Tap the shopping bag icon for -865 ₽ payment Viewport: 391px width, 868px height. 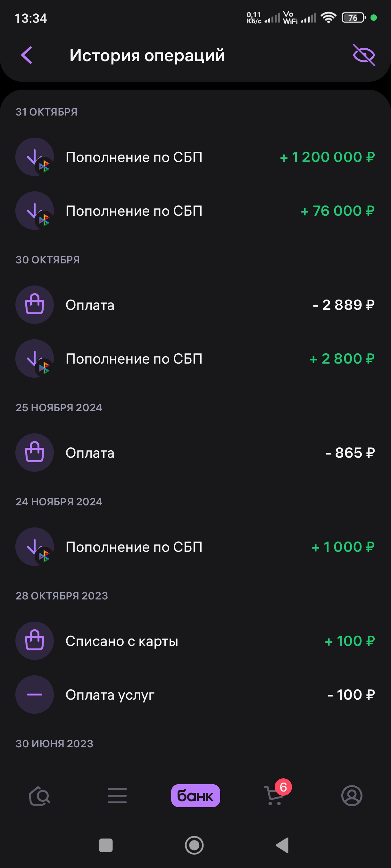(35, 453)
